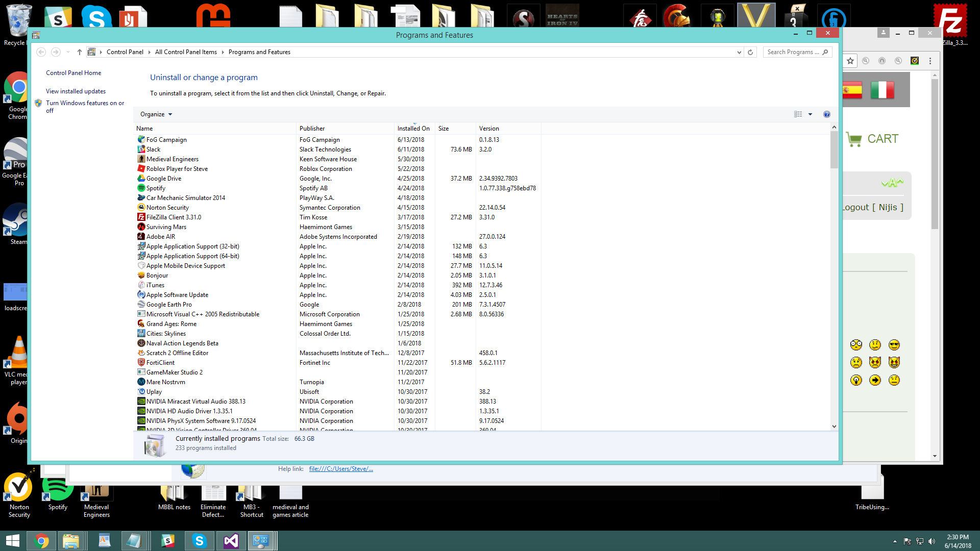
Task: Open the recent locations dropdown arrow
Action: click(x=67, y=52)
